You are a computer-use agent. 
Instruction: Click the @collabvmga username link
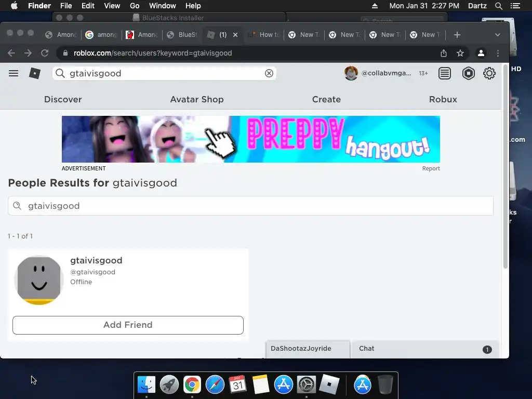(386, 73)
